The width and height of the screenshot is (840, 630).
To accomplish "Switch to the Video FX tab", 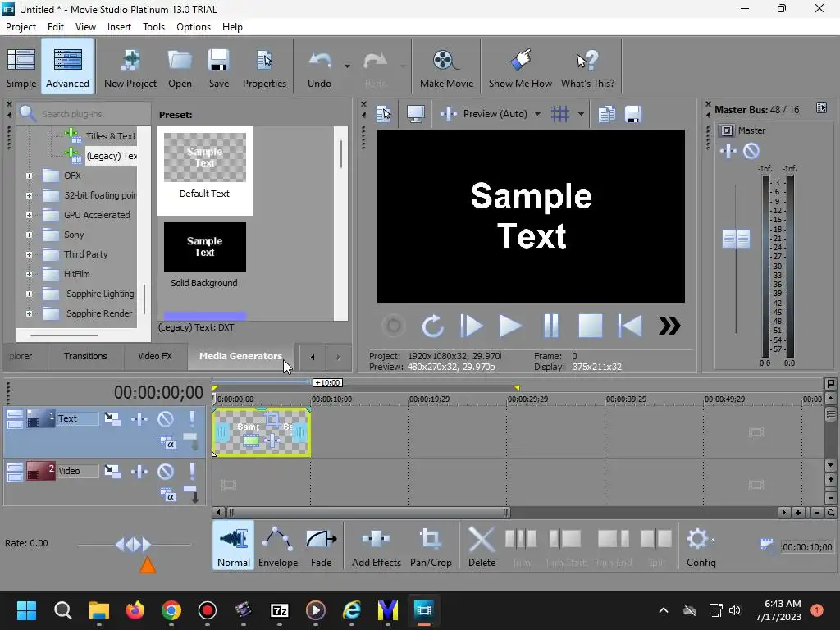I will coord(155,356).
